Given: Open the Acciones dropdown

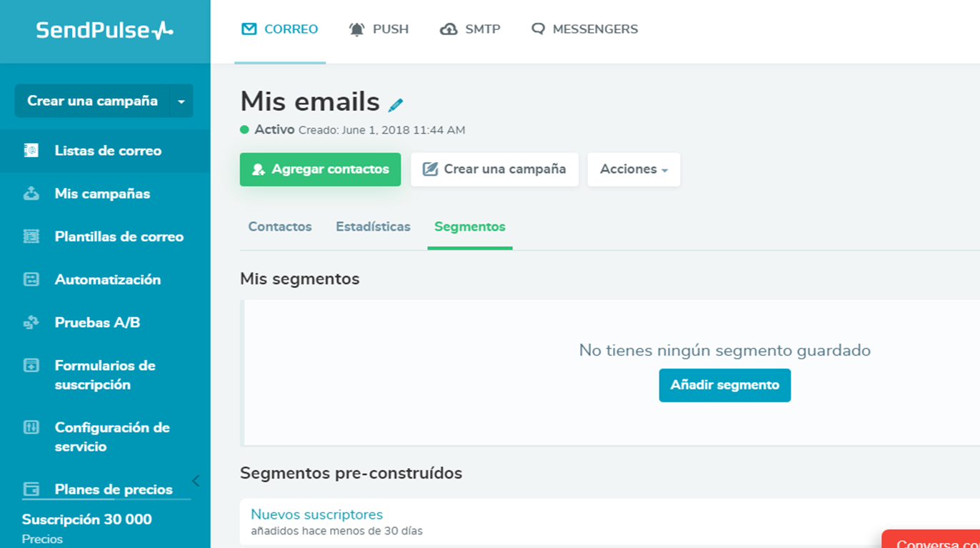Looking at the screenshot, I should coord(634,169).
